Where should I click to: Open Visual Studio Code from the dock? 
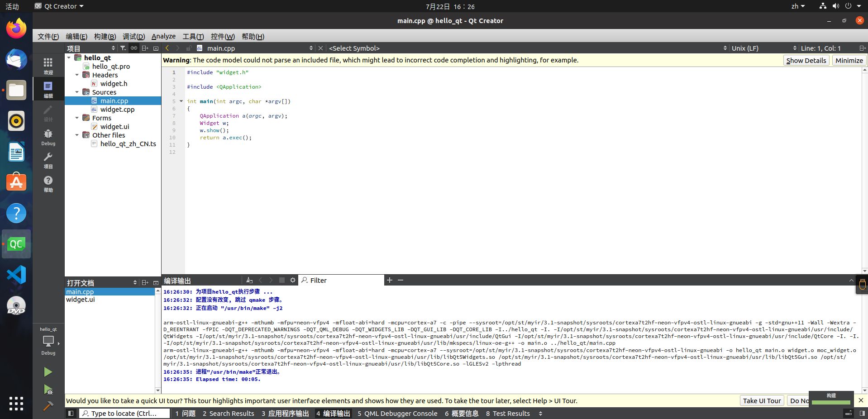tap(16, 275)
